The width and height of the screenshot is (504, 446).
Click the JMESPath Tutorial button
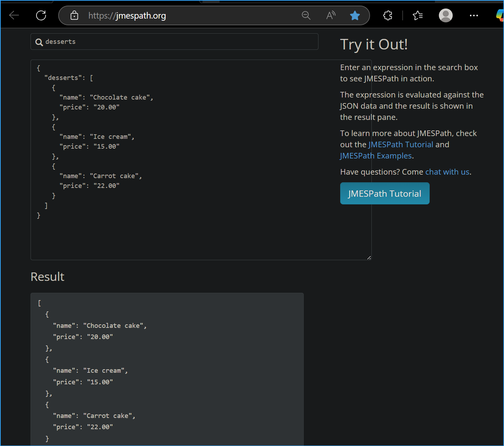(384, 193)
